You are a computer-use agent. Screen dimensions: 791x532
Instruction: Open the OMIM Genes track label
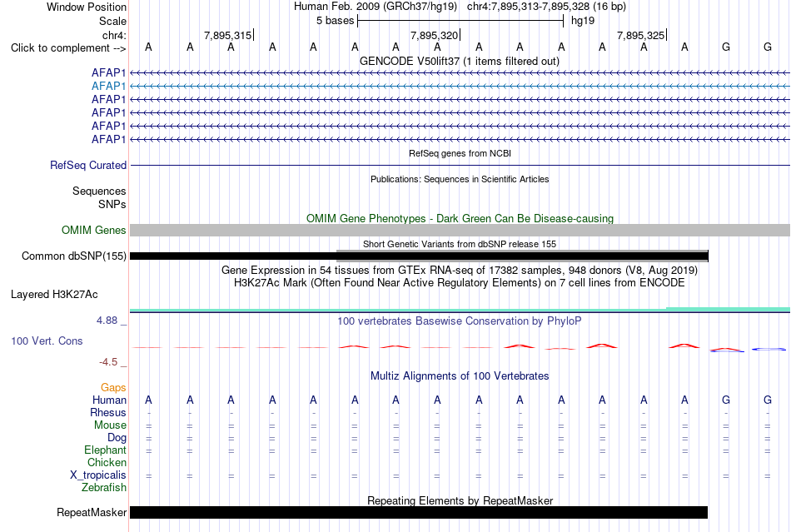[x=94, y=231]
